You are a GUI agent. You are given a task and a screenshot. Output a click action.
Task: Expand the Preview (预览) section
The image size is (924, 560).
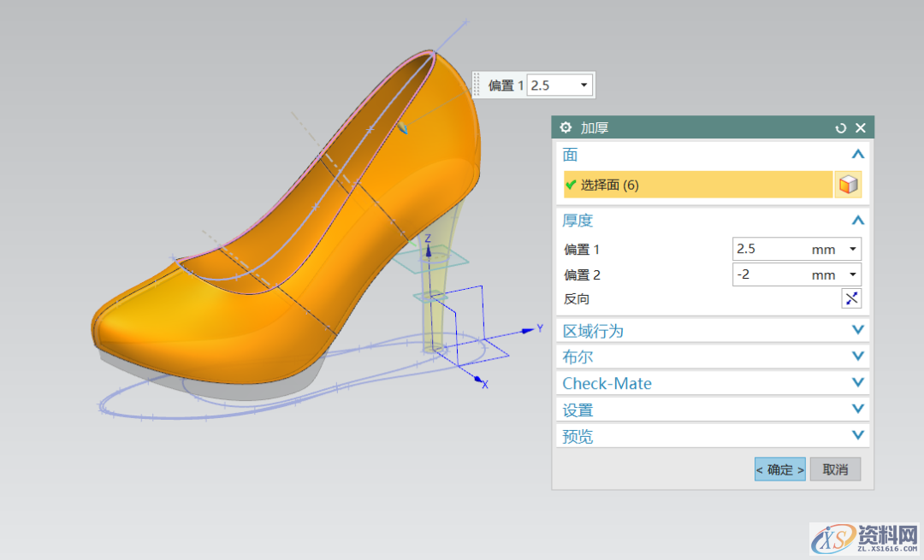(858, 436)
